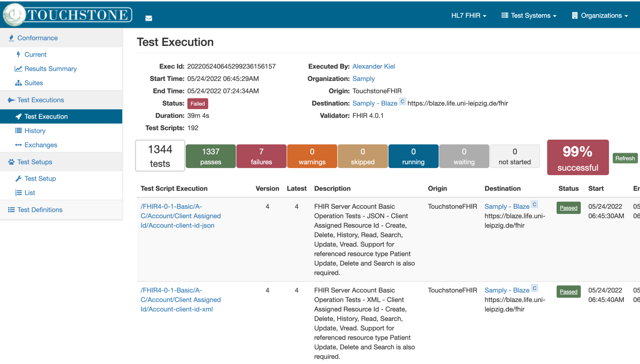Click the Start column header
This screenshot has width=640, height=364.
point(596,189)
